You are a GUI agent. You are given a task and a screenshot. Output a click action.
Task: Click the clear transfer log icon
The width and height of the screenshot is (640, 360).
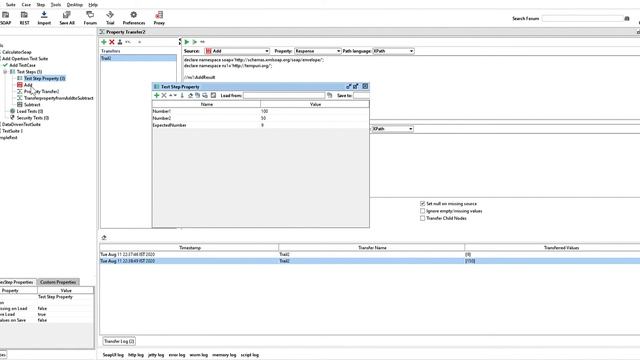coord(104,238)
